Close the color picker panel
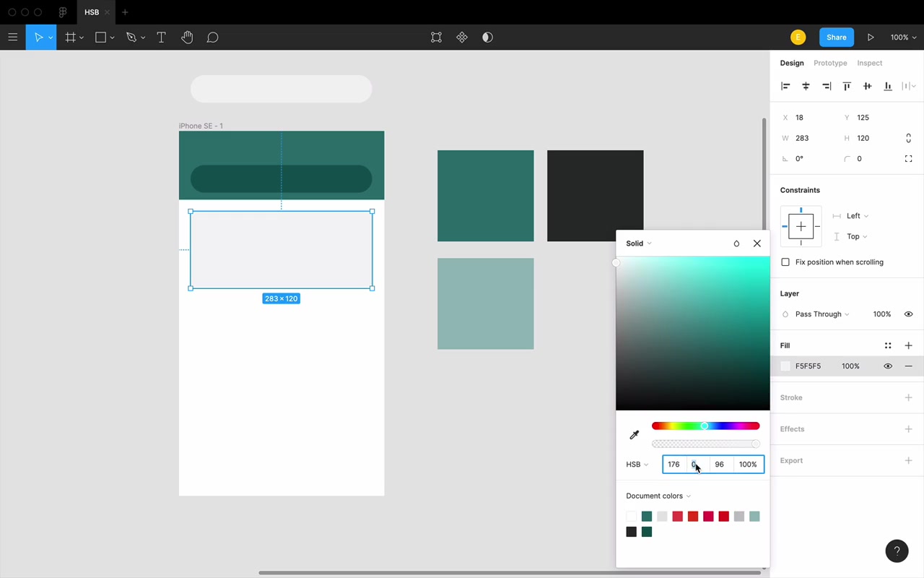Viewport: 924px width, 578px height. 757,243
